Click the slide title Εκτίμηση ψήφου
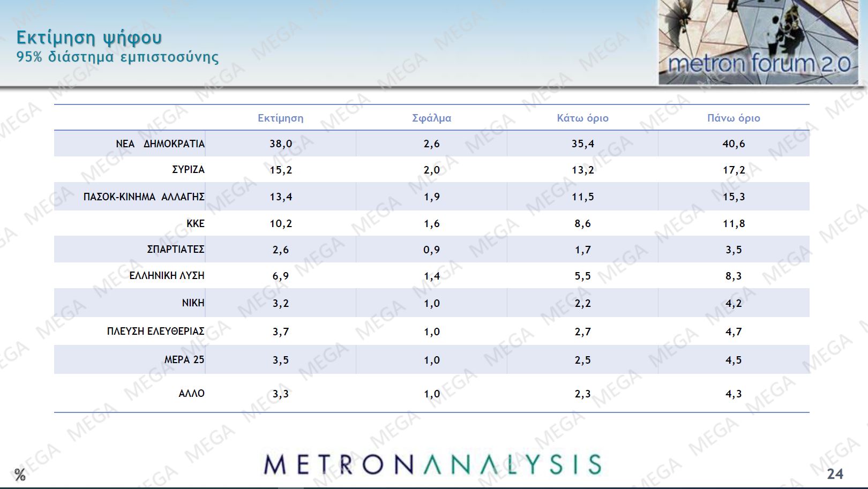 [x=89, y=37]
